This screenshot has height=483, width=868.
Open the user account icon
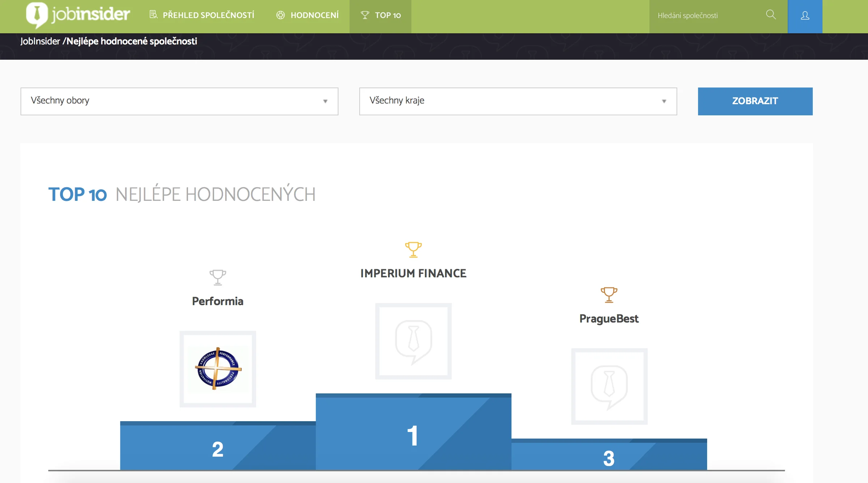pos(805,16)
